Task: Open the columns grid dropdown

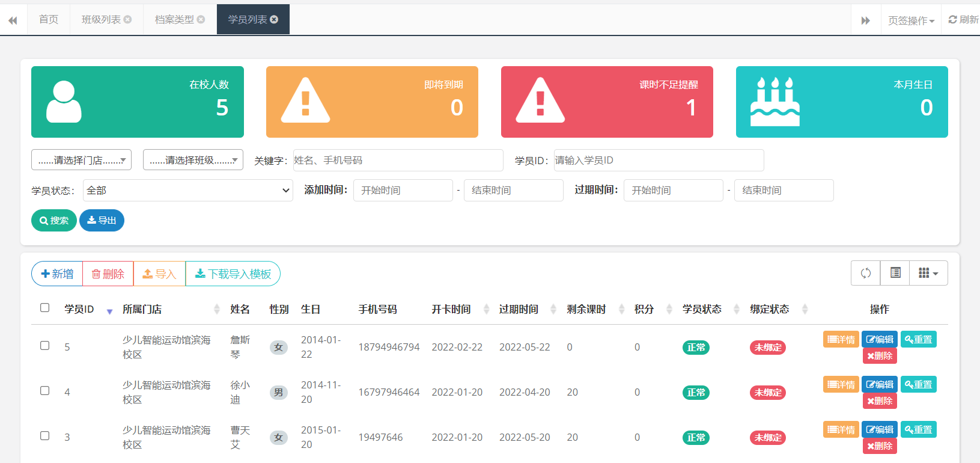Action: [x=928, y=273]
